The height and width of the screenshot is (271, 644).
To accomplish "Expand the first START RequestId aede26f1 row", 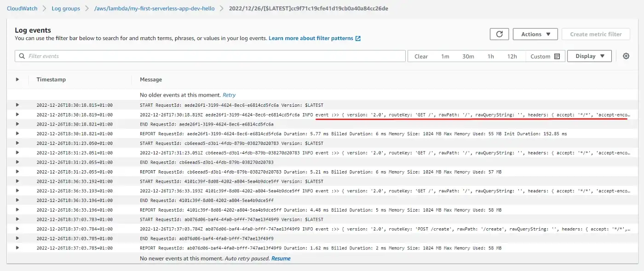I will 17,105.
